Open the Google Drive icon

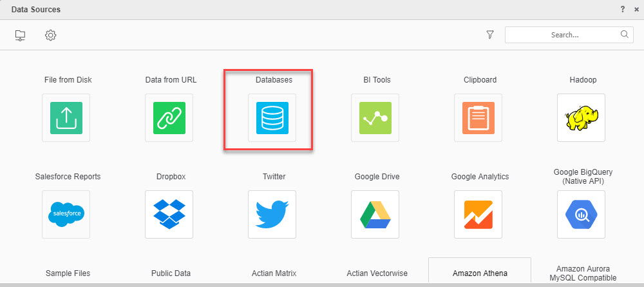pos(375,214)
